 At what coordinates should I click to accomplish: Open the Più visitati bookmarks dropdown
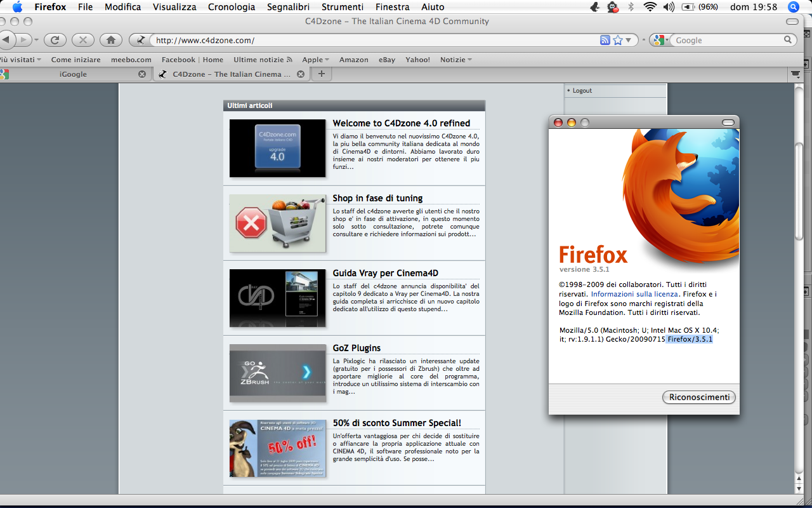21,60
